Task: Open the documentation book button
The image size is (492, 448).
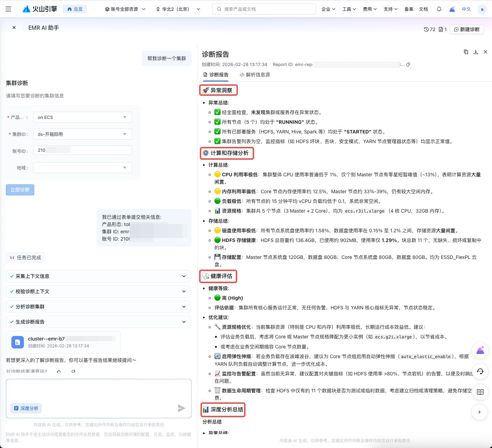Action: coord(480,392)
